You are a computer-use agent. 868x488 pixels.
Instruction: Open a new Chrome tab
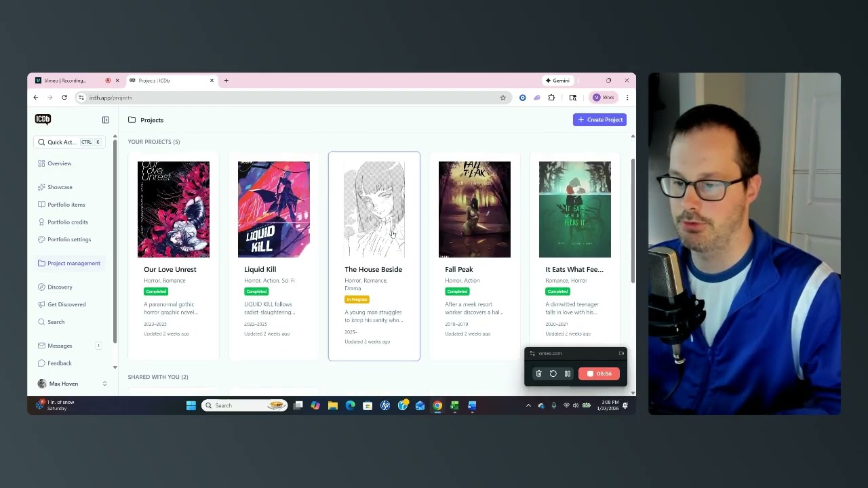[226, 81]
